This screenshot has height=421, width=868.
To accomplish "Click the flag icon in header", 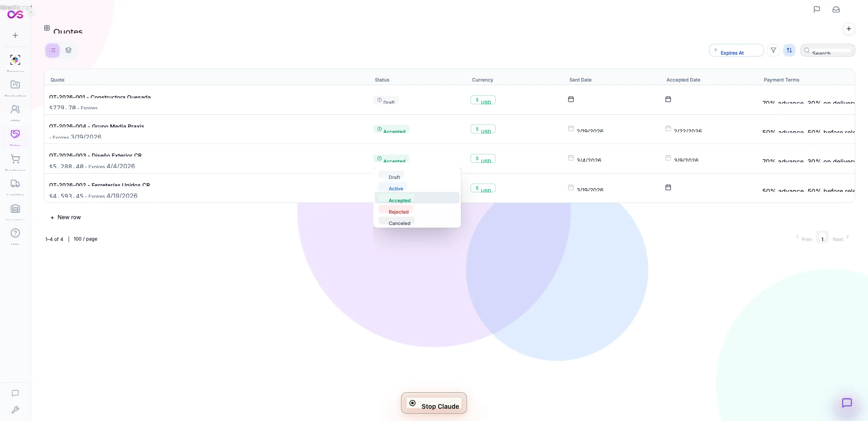I will [x=817, y=10].
